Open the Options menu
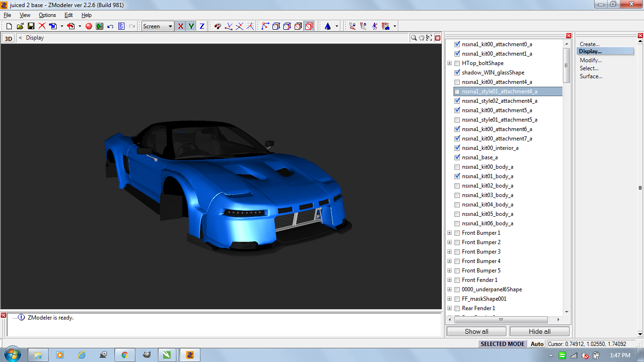 pos(47,15)
